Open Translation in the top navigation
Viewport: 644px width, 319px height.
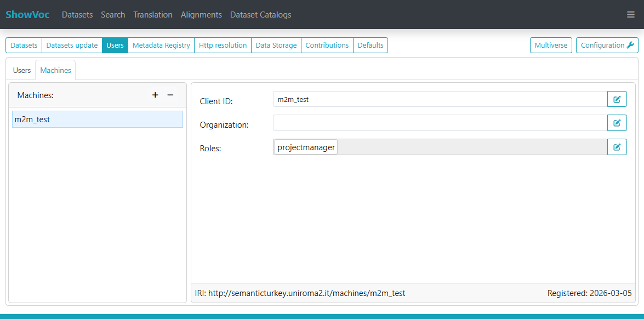[x=153, y=15]
